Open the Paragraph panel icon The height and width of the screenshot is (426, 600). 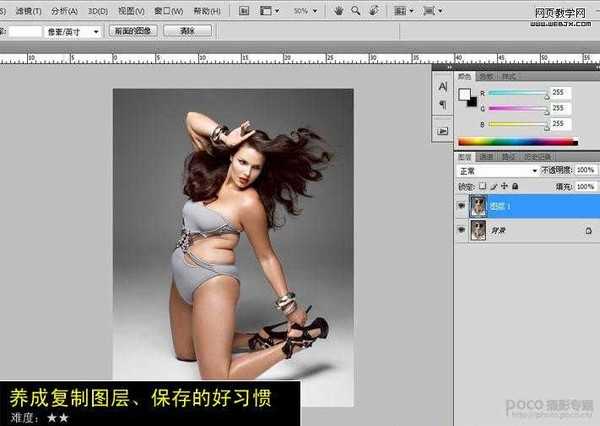(442, 105)
